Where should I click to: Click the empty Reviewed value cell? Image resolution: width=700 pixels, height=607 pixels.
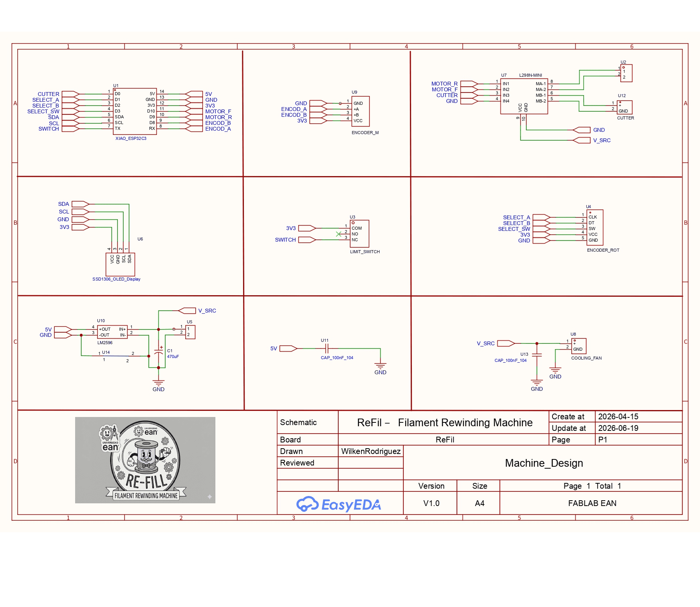coord(371,463)
